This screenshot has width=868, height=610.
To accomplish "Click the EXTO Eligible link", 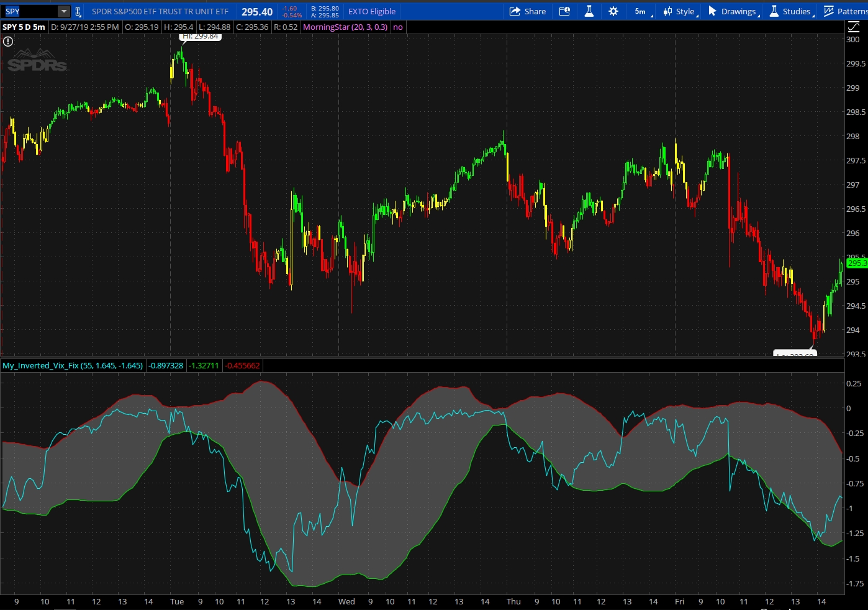I will click(x=371, y=11).
